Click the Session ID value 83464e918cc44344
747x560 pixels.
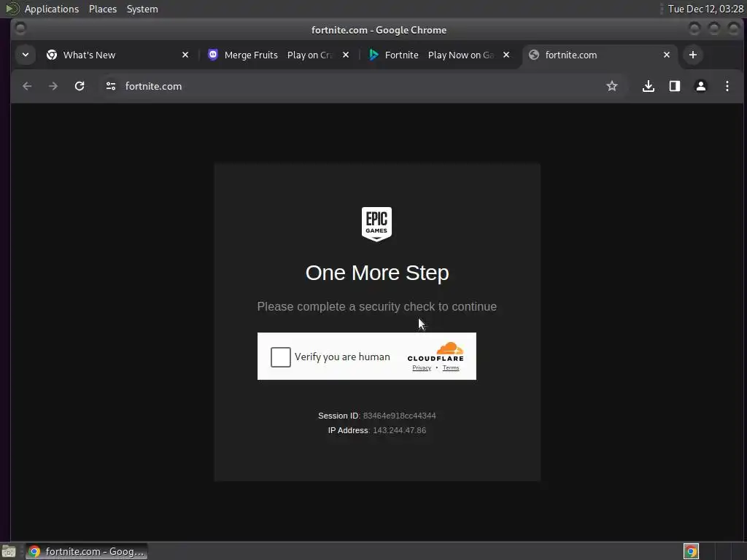click(x=399, y=416)
